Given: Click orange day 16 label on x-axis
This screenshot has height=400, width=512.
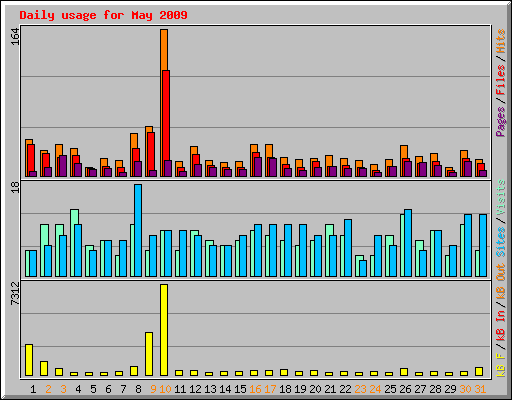Looking at the screenshot, I should point(255,389).
